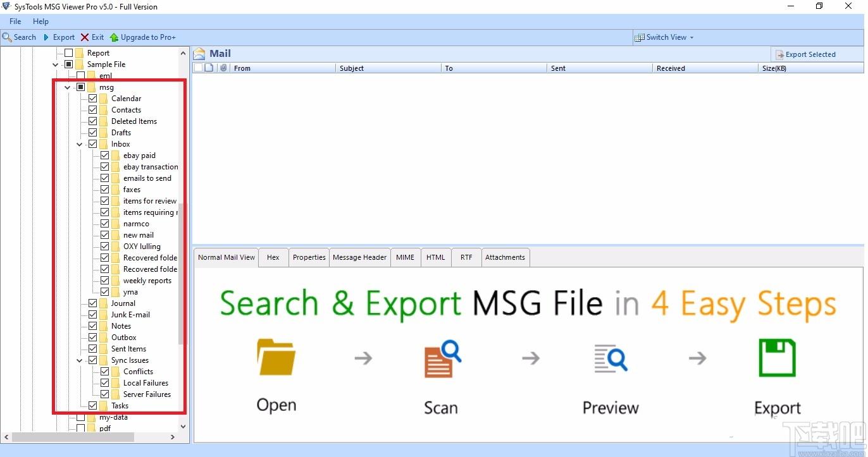Viewport: 868px width, 457px height.
Task: Toggle select-all checkbox in mail list header
Action: 198,68
